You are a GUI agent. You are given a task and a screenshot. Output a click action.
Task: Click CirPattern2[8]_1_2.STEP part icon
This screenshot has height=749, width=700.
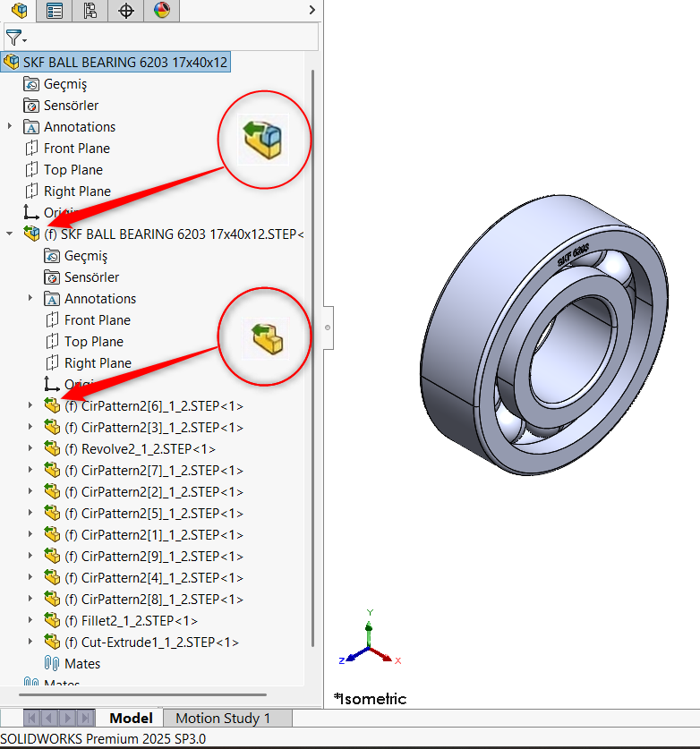(52, 599)
